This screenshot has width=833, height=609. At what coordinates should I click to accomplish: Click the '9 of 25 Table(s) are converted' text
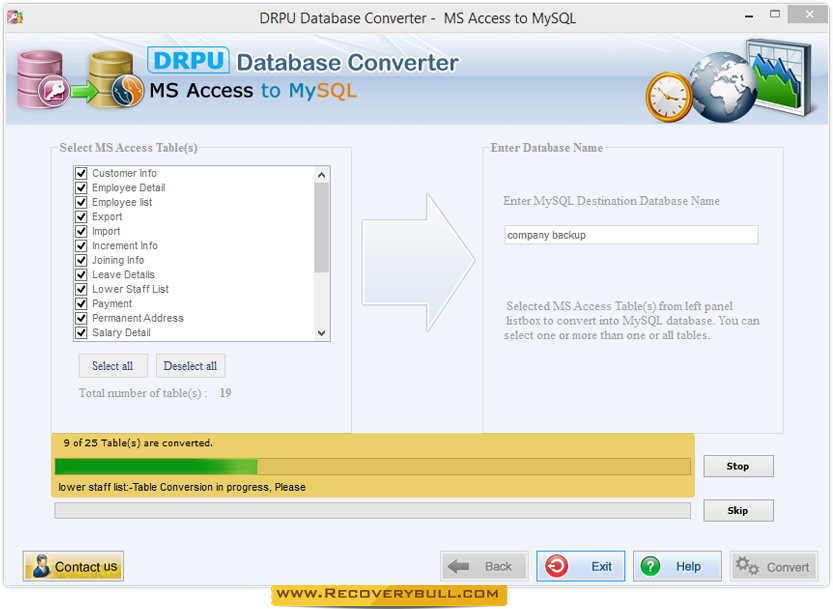pyautogui.click(x=138, y=443)
